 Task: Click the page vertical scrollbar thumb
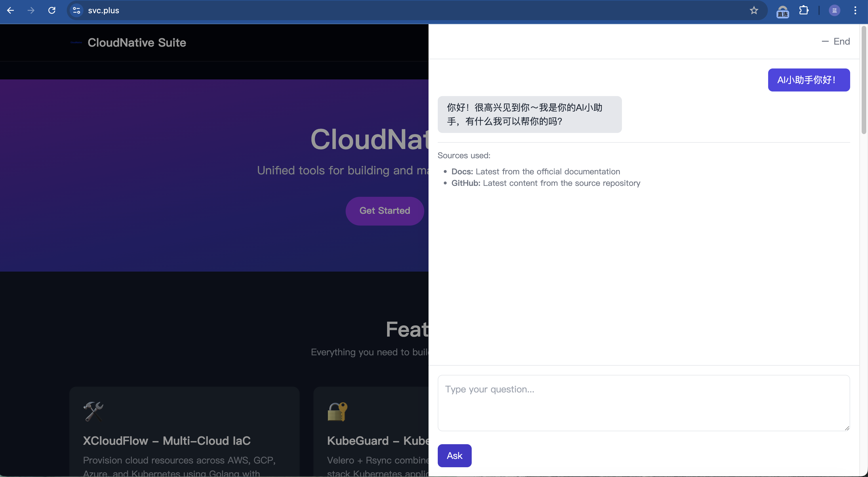(864, 80)
